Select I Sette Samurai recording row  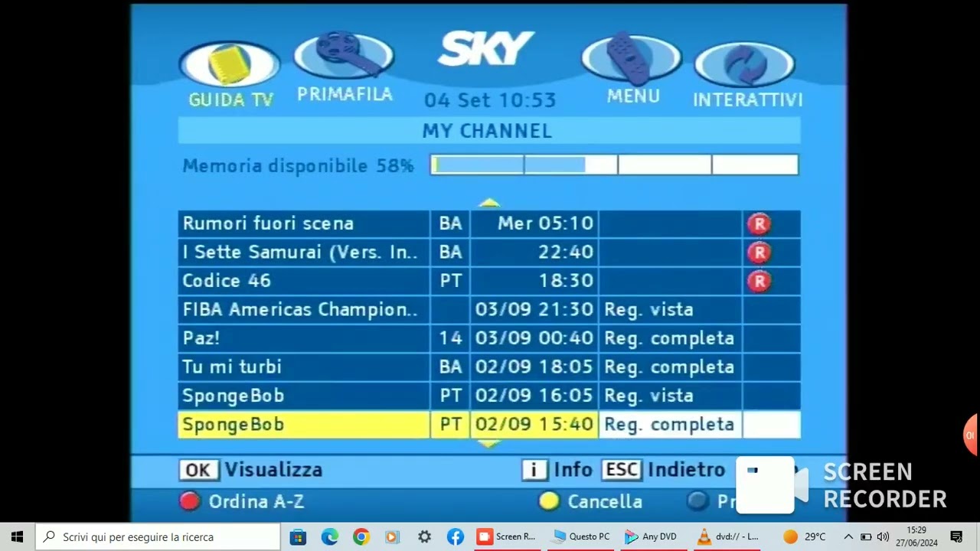[489, 253]
